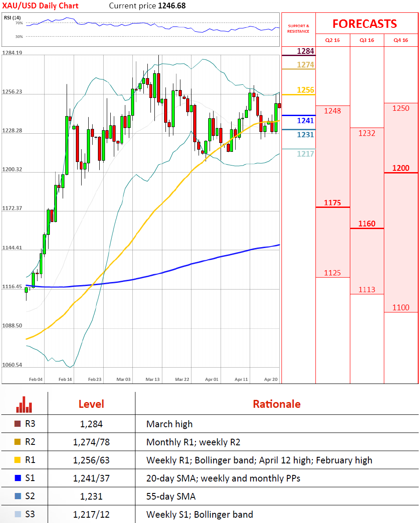Click the SUPPORT & RESISTANCE header

point(298,28)
